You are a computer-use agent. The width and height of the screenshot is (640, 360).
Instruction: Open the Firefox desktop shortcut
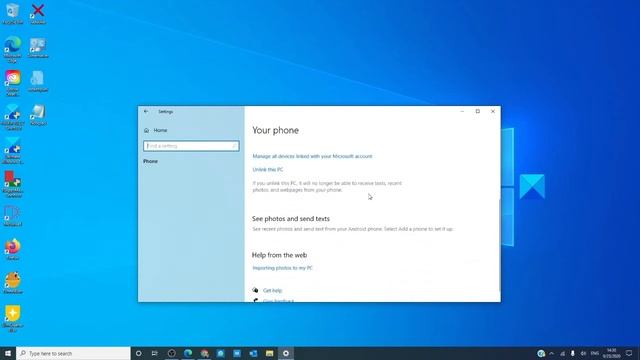[x=12, y=249]
